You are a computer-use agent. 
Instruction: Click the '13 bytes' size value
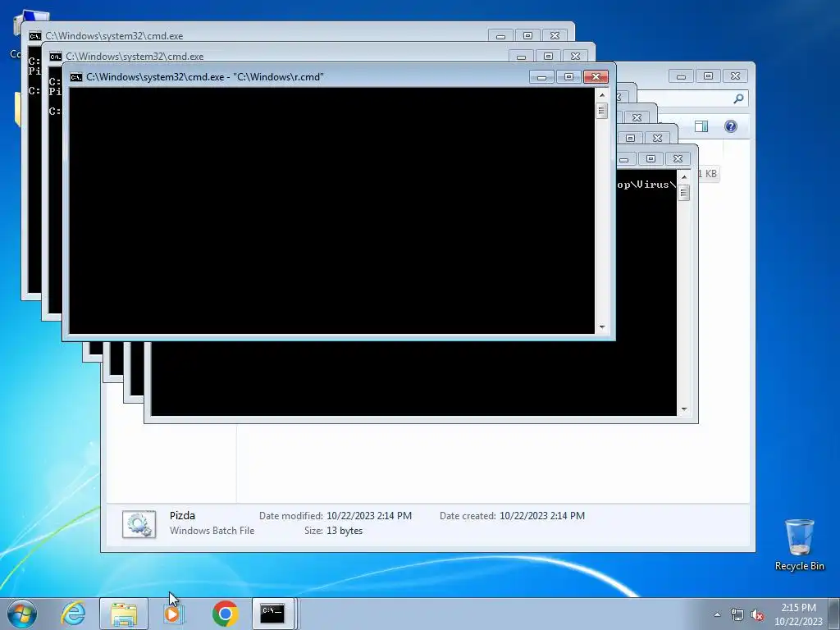[345, 531]
